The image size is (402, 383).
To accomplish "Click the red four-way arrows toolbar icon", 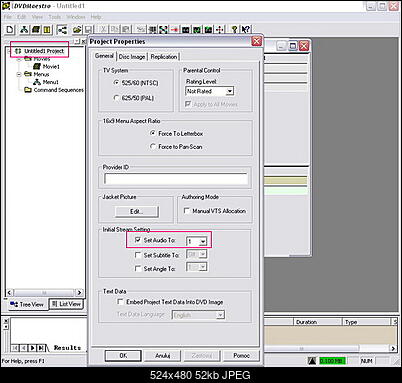I will point(219,30).
